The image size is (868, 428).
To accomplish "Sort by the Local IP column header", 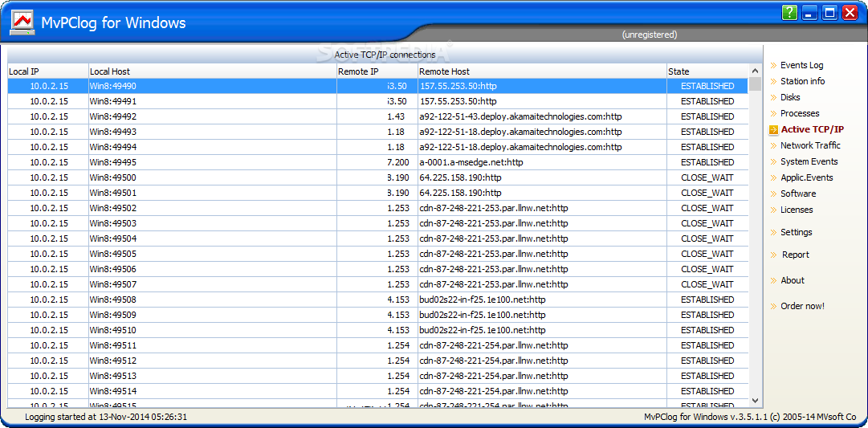I will click(x=47, y=71).
